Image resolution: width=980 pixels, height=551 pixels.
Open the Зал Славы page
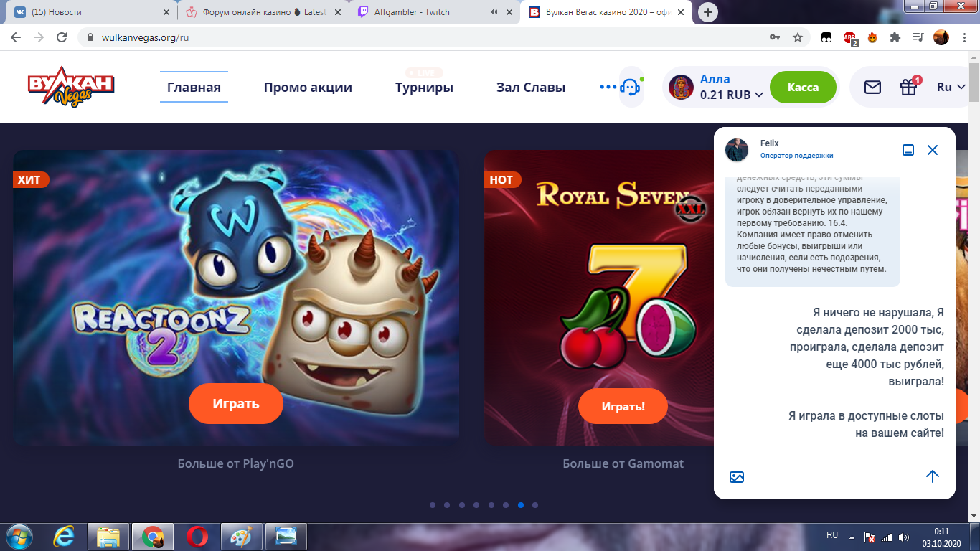tap(531, 88)
